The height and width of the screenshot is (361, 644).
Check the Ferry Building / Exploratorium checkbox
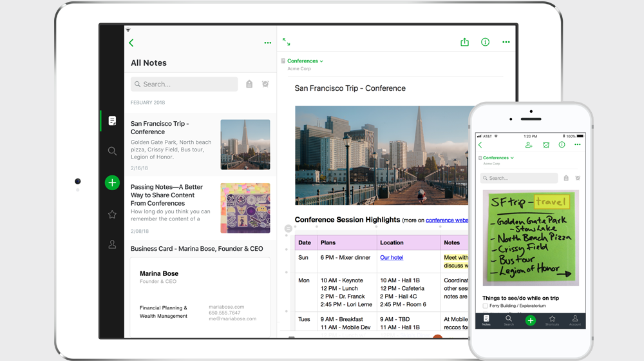(x=486, y=306)
